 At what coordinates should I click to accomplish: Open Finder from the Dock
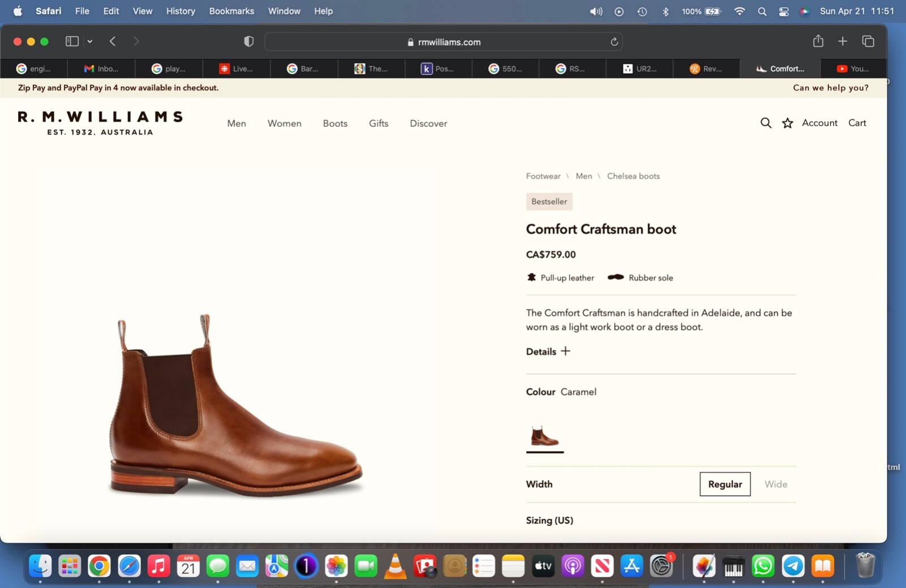pyautogui.click(x=40, y=566)
